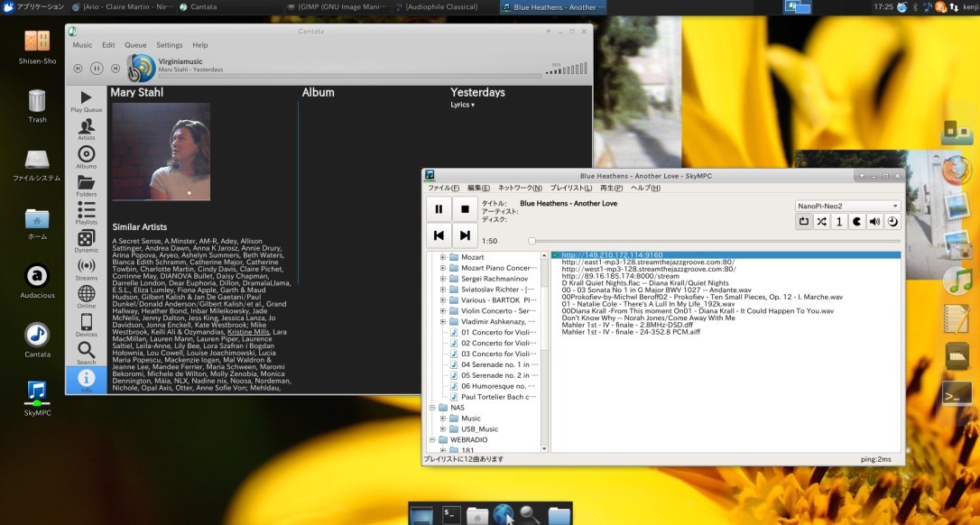Open the Queue menu in Cantata
The height and width of the screenshot is (525, 980).
pyautogui.click(x=135, y=45)
